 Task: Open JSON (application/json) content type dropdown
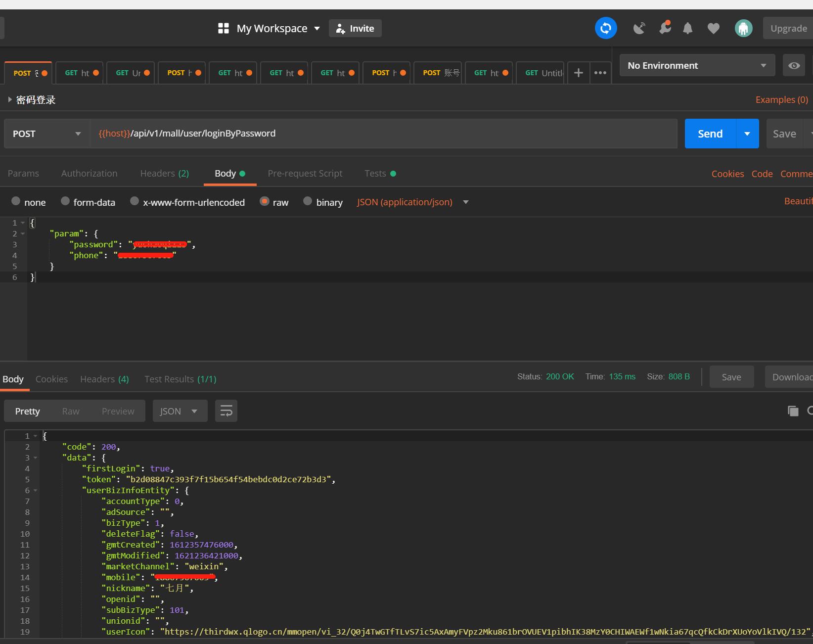click(x=412, y=202)
